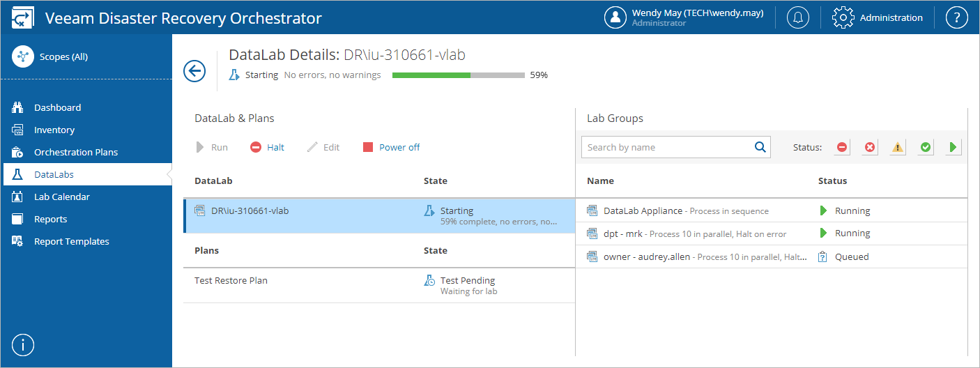This screenshot has width=980, height=368.
Task: Click the Scopes (All) icon
Action: point(23,57)
